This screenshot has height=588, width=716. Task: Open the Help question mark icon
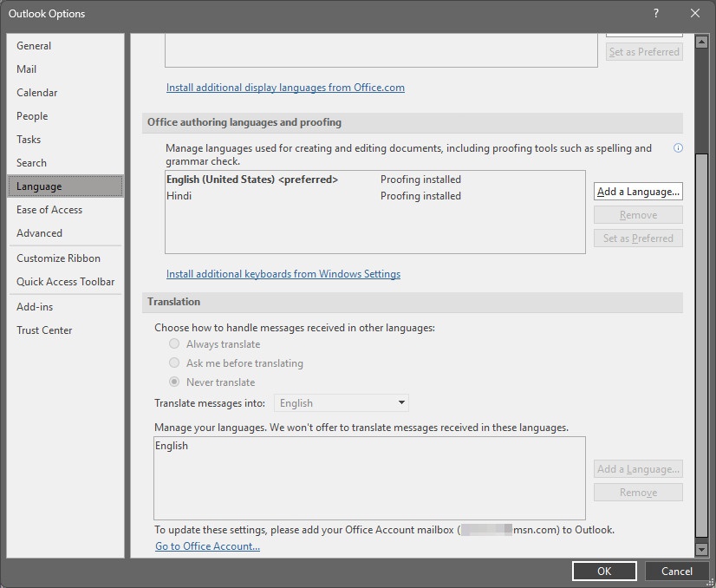[655, 13]
